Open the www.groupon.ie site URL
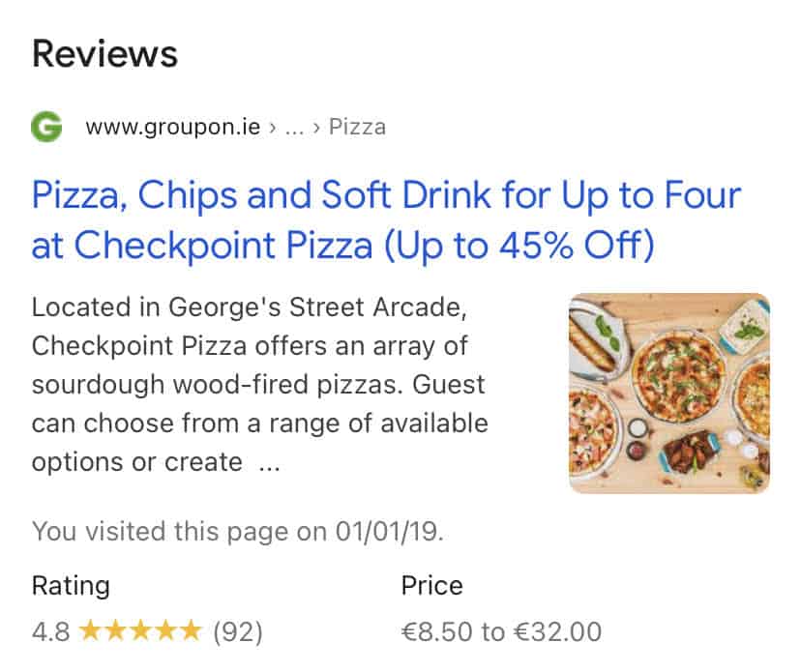The height and width of the screenshot is (672, 801). pyautogui.click(x=173, y=128)
